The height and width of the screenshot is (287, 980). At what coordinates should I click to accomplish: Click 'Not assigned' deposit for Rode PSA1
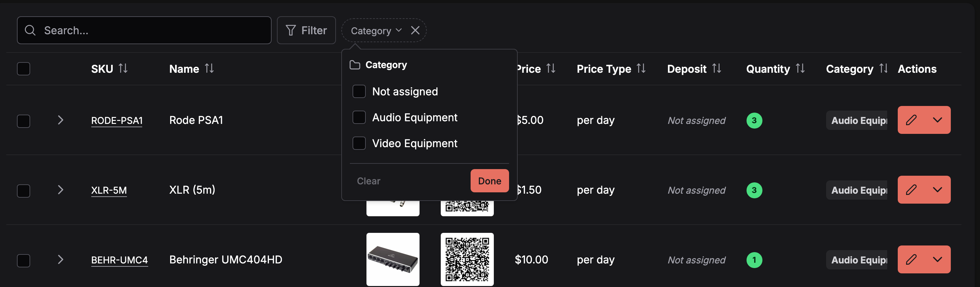pyautogui.click(x=696, y=121)
